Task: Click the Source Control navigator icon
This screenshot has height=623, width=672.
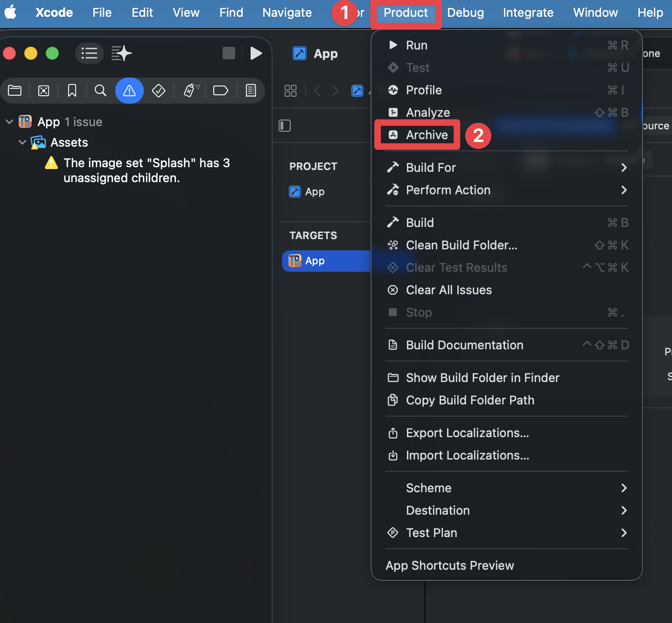Action: coord(43,91)
